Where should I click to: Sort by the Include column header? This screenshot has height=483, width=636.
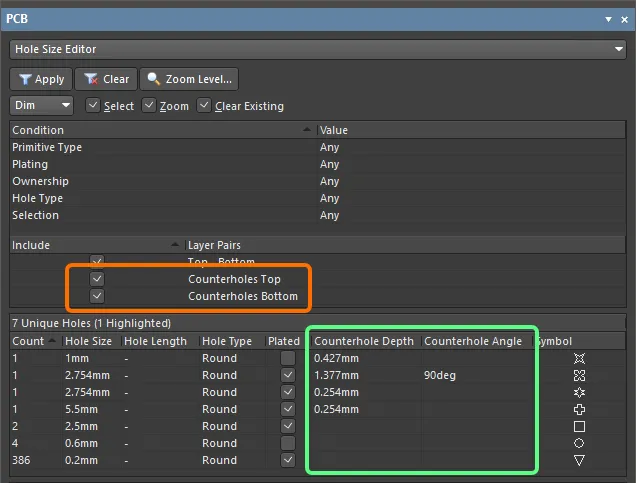click(x=97, y=245)
